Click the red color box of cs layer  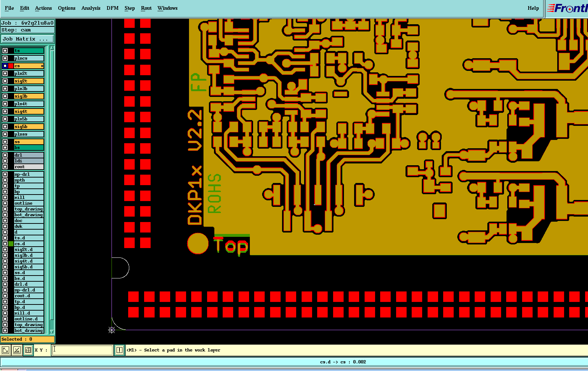[11, 66]
